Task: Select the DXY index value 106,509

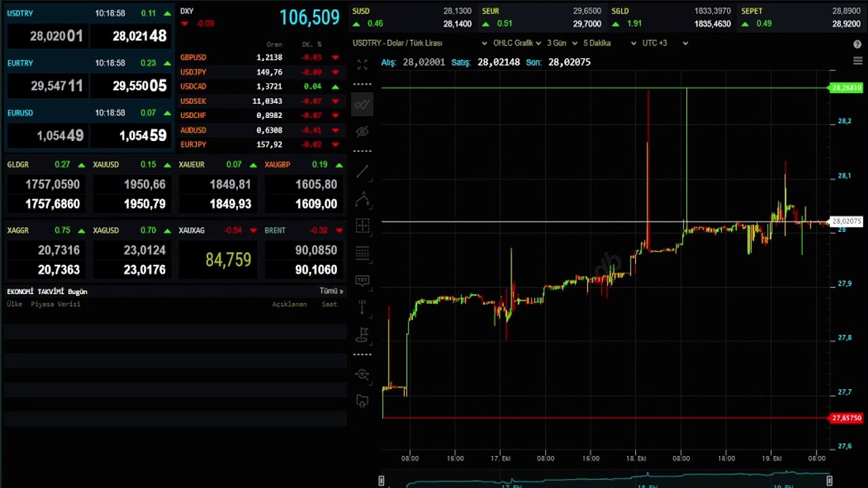Action: click(x=309, y=18)
